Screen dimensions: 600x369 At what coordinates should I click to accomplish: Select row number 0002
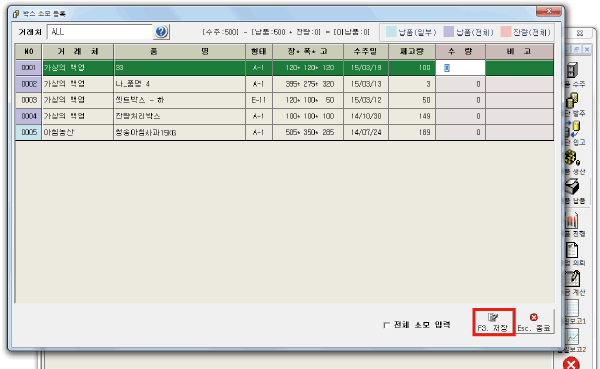point(29,84)
